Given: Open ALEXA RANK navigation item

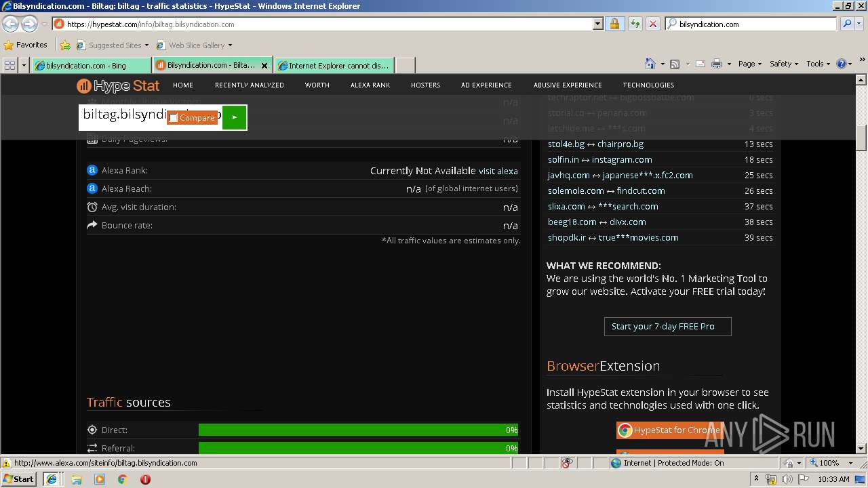Looking at the screenshot, I should click(x=370, y=85).
